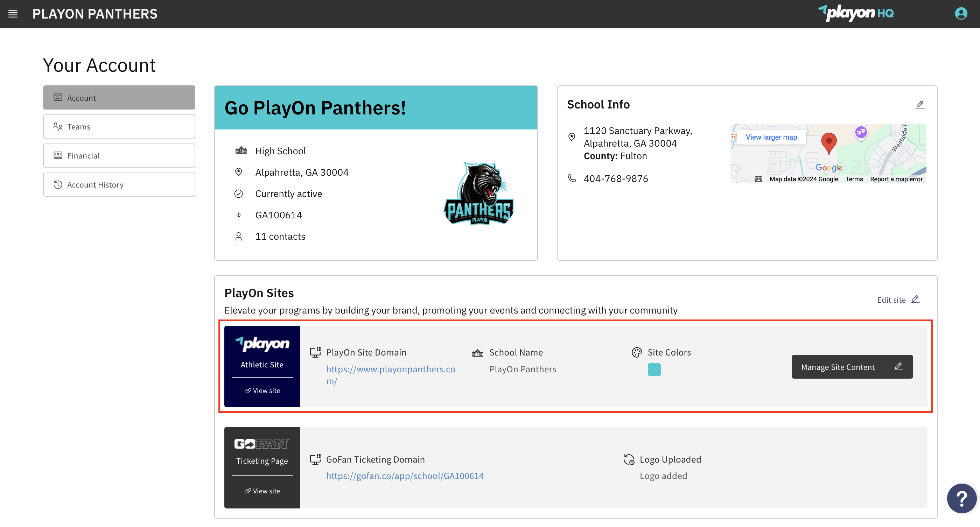Open the gofan.co school GA100614 link
The width and height of the screenshot is (980, 527).
click(405, 476)
